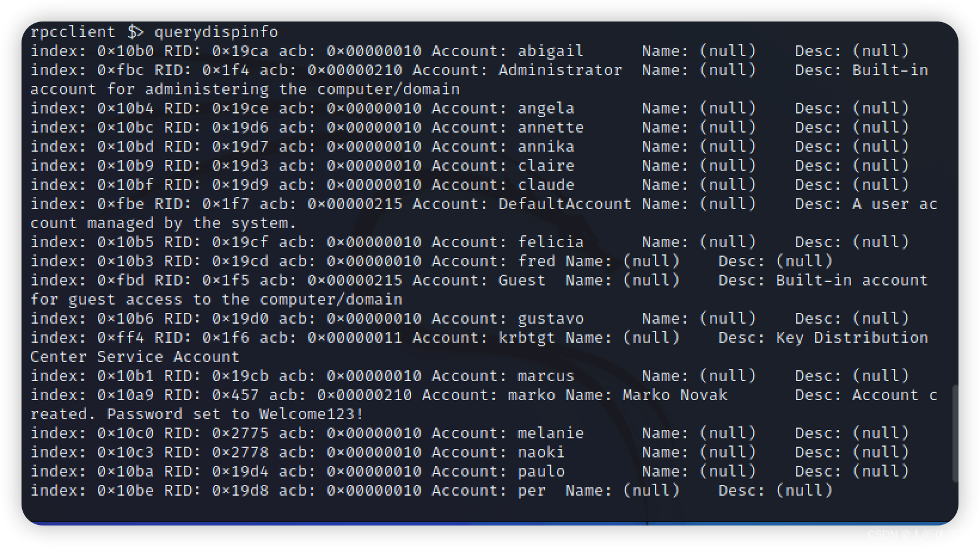The height and width of the screenshot is (547, 980).
Task: Click the paulo account name
Action: pos(541,471)
